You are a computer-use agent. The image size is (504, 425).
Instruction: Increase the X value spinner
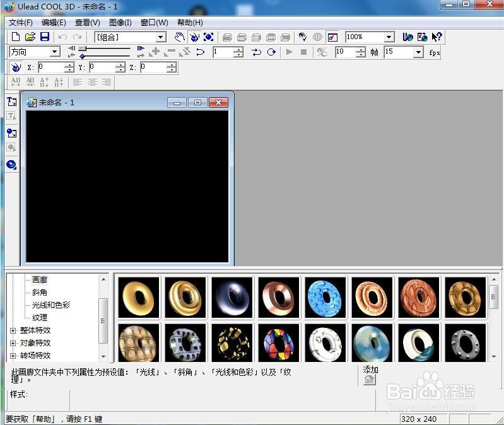click(69, 65)
